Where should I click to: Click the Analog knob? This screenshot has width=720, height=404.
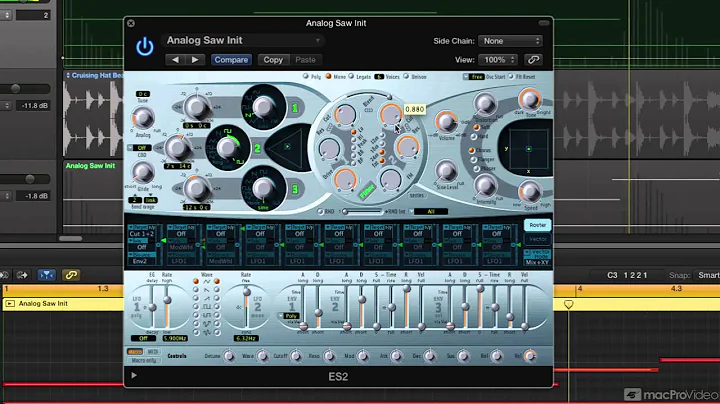pos(143,118)
